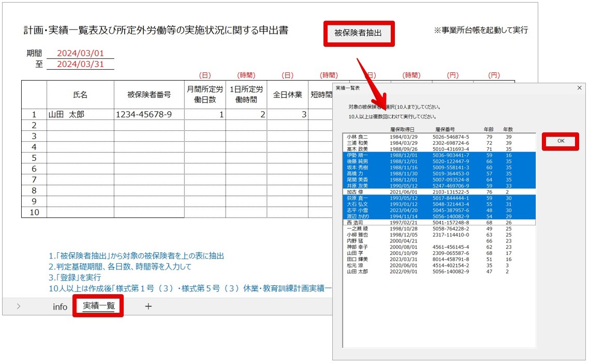Deselect 渡辺 かおり row

(x=439, y=217)
